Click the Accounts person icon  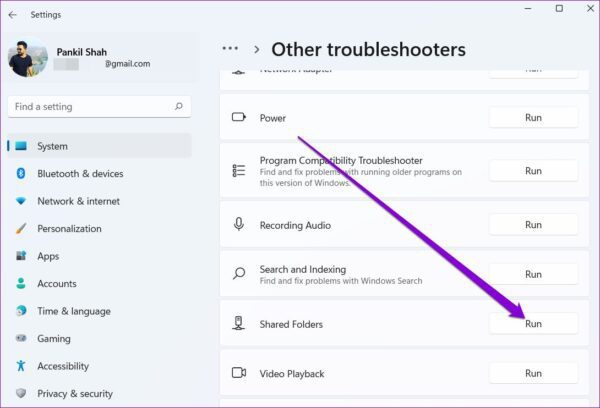(21, 283)
